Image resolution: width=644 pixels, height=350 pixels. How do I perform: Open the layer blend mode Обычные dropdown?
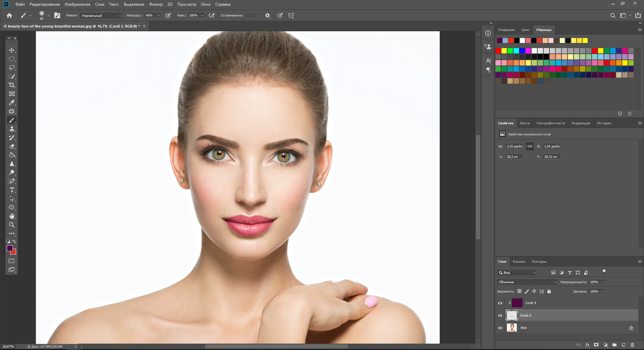pyautogui.click(x=527, y=282)
